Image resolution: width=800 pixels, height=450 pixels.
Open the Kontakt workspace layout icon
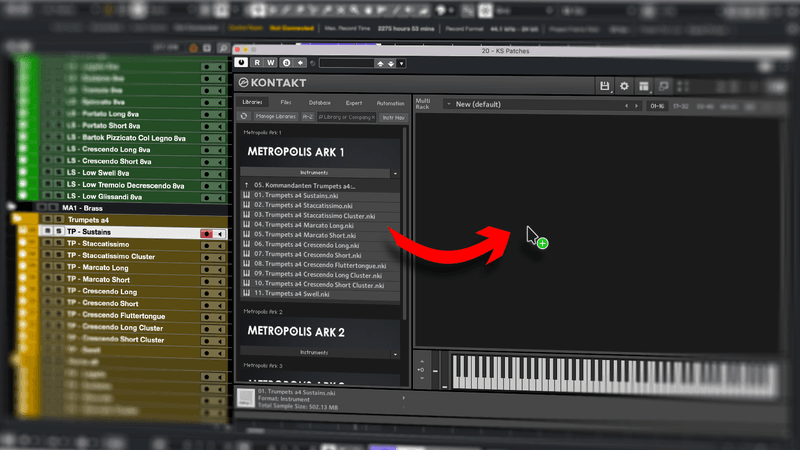644,86
